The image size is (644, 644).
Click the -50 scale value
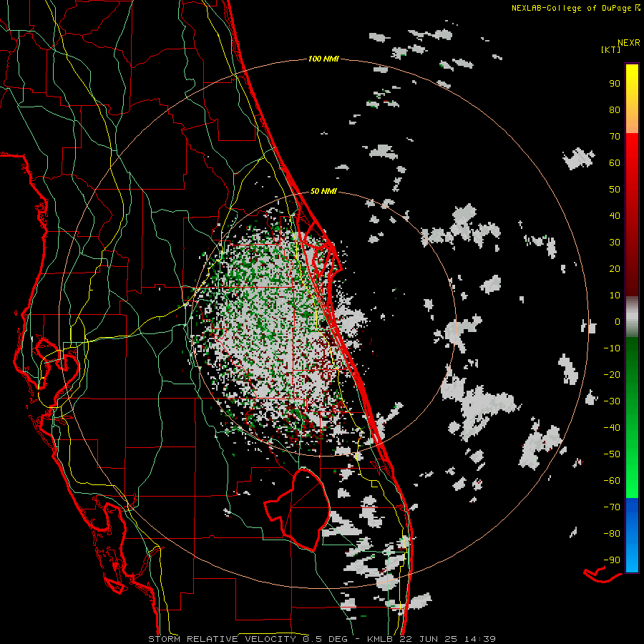pos(612,454)
